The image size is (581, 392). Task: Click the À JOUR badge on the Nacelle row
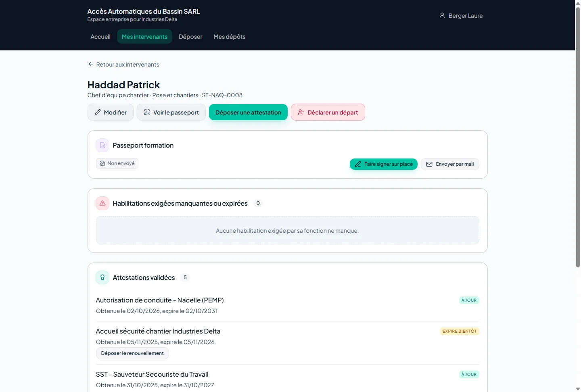pos(469,300)
